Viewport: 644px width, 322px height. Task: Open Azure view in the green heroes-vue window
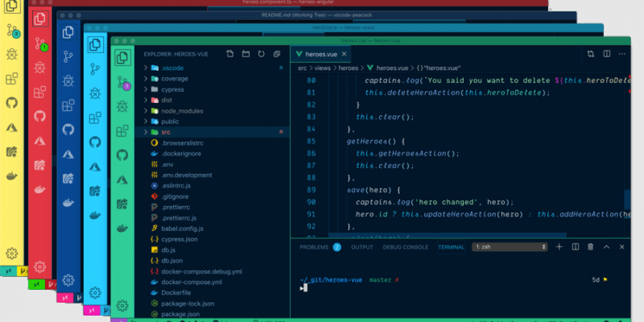(x=122, y=180)
